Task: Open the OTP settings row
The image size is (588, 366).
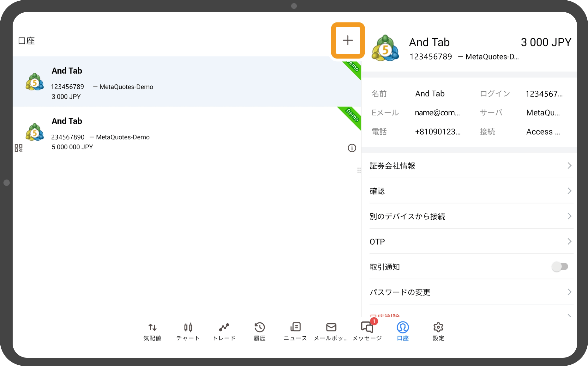Action: [471, 241]
